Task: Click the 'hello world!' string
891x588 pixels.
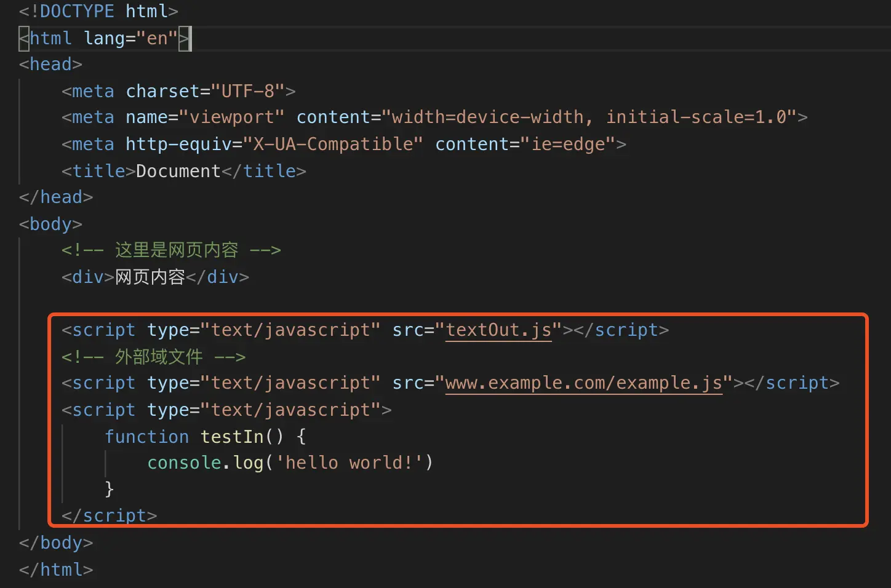Action: [349, 463]
